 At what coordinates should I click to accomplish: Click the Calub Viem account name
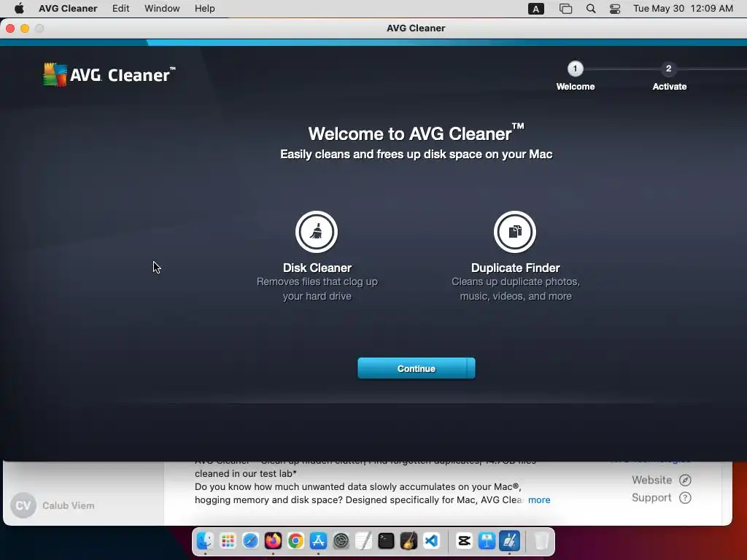pyautogui.click(x=68, y=505)
